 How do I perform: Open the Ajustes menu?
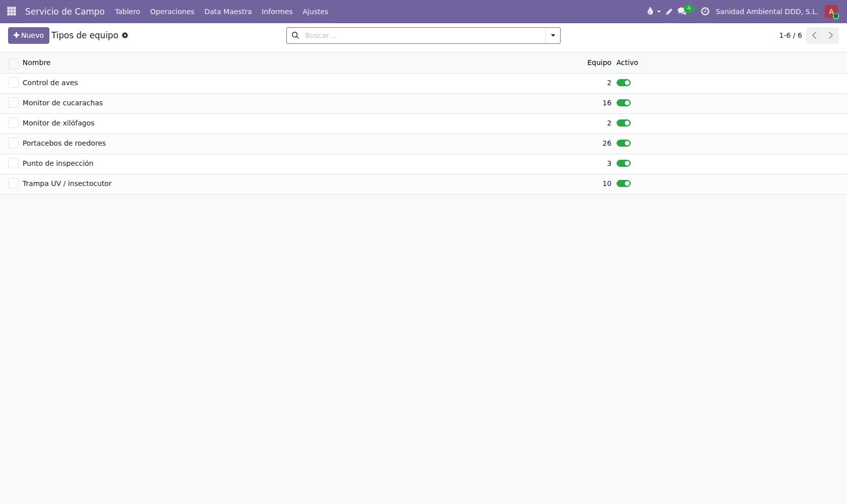[315, 12]
